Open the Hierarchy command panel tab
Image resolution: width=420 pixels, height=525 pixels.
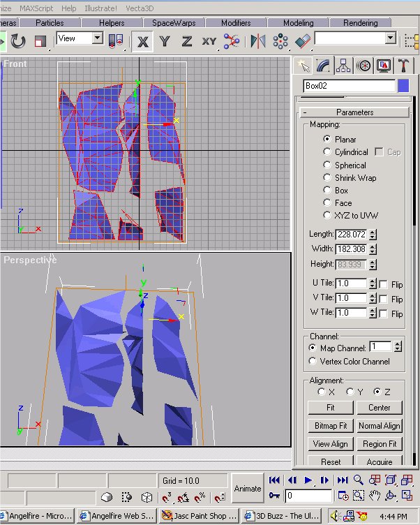(343, 66)
